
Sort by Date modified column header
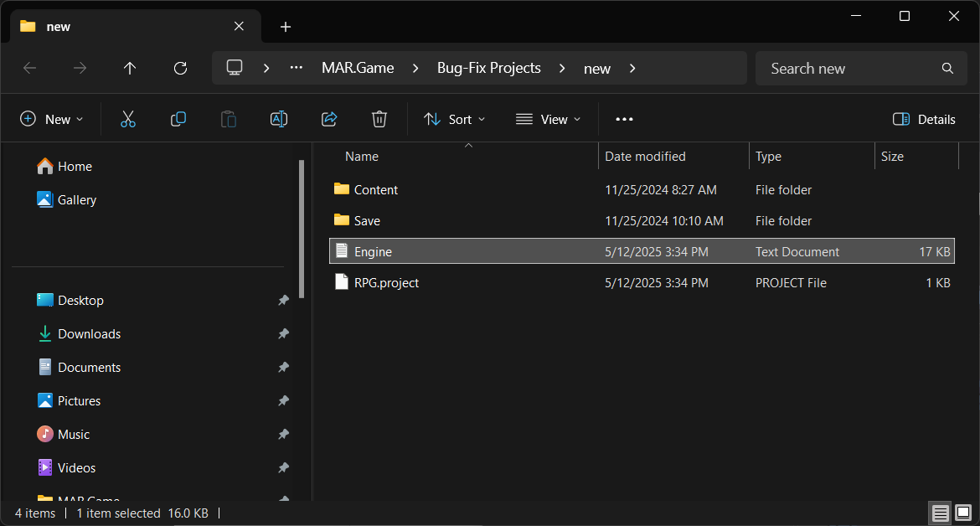coord(645,157)
